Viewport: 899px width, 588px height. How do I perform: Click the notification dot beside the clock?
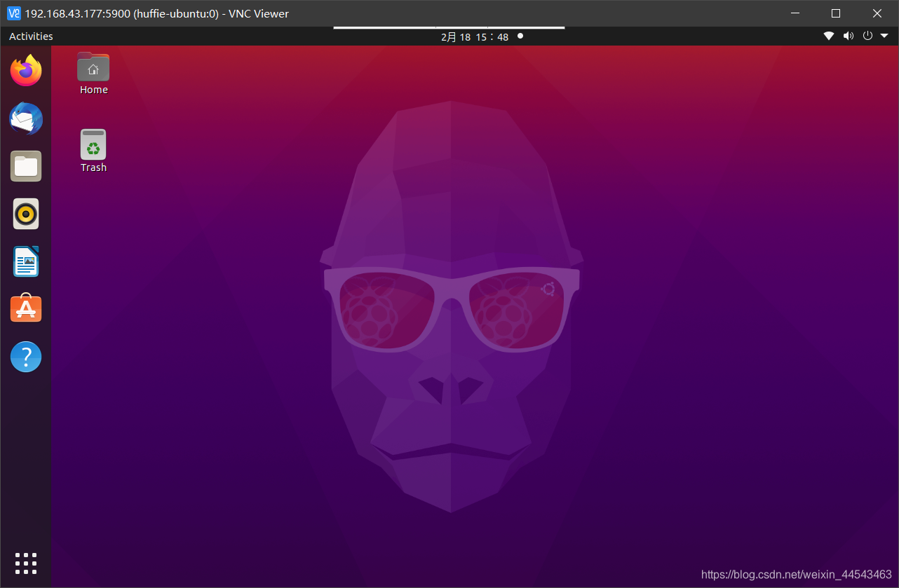520,36
